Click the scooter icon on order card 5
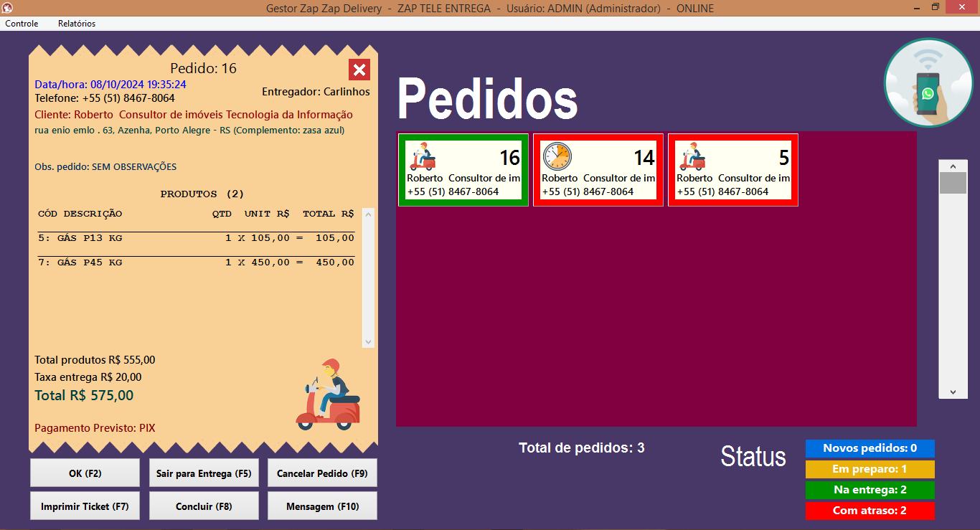Viewport: 980px width, 530px height. (692, 157)
